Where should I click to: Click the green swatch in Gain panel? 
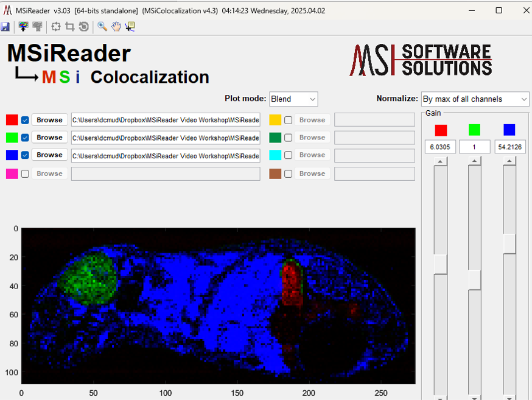point(474,130)
